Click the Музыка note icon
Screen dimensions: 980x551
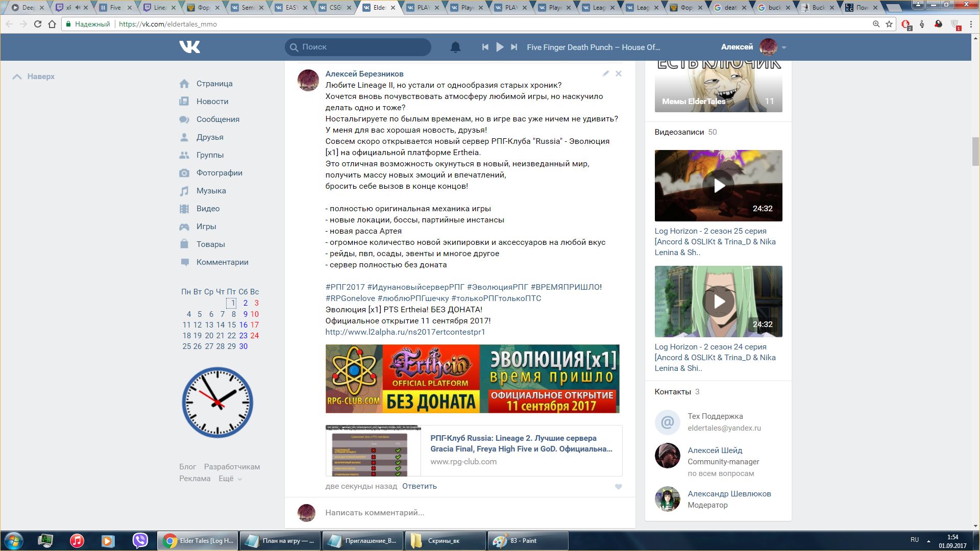click(184, 191)
